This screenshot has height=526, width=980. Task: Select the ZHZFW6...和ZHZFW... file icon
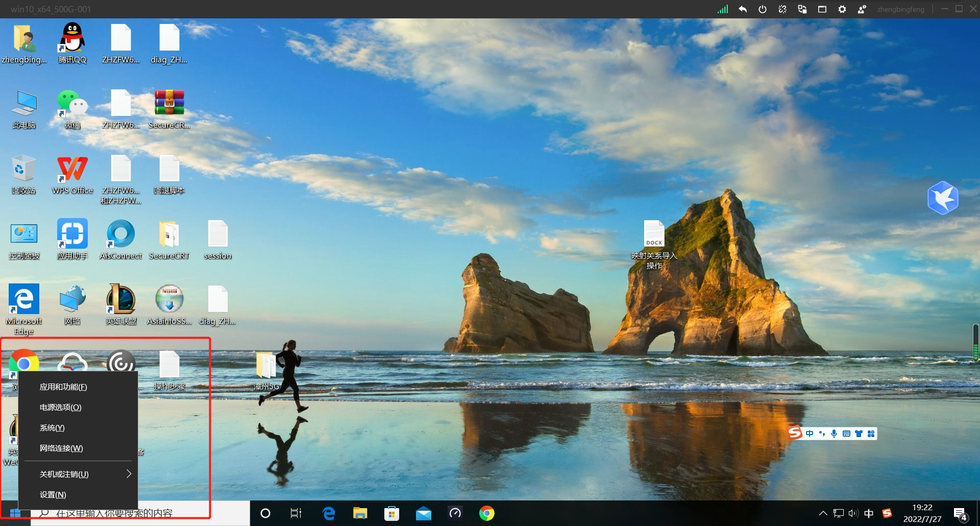click(x=121, y=179)
